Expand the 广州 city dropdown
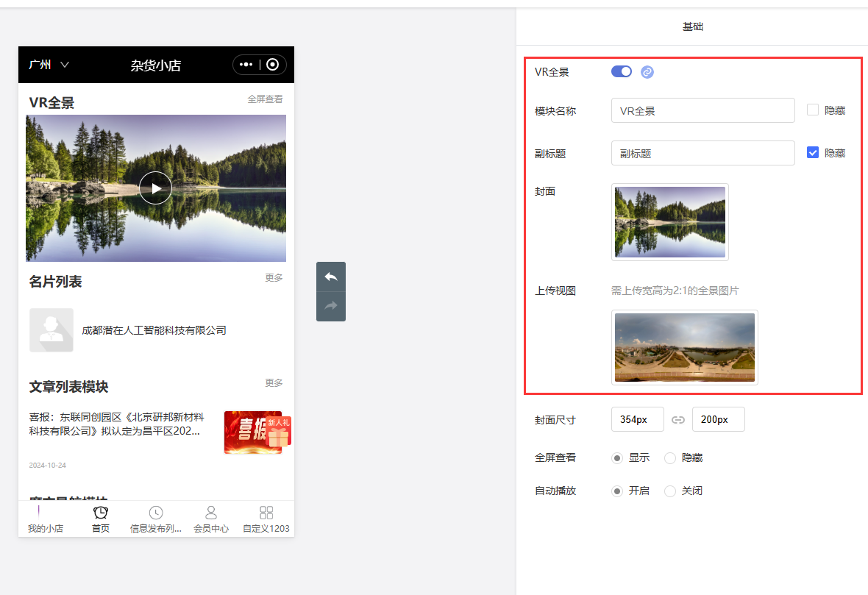Screen dimensions: 868x595 coord(49,65)
